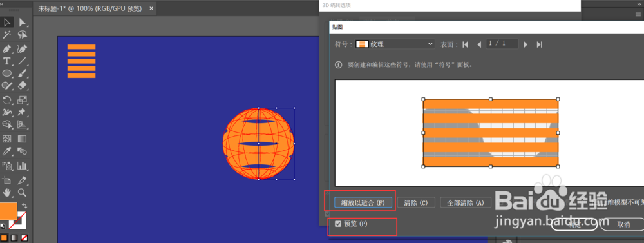Select the Column Graph tool
This screenshot has height=243, width=644.
[x=22, y=166]
